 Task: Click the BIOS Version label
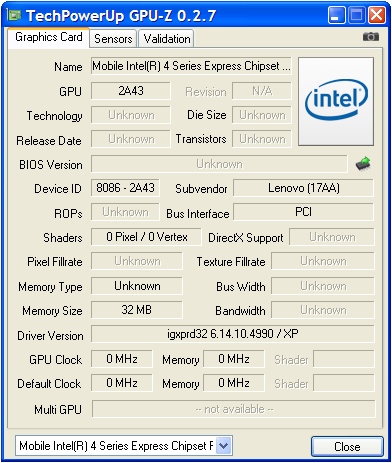tap(51, 165)
